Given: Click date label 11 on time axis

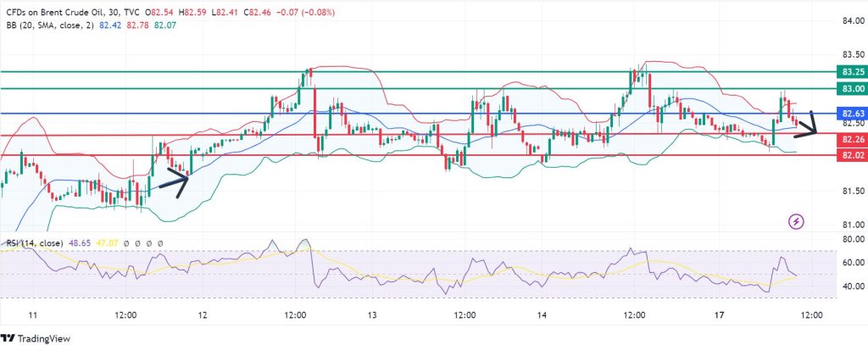Looking at the screenshot, I should click(x=33, y=315).
